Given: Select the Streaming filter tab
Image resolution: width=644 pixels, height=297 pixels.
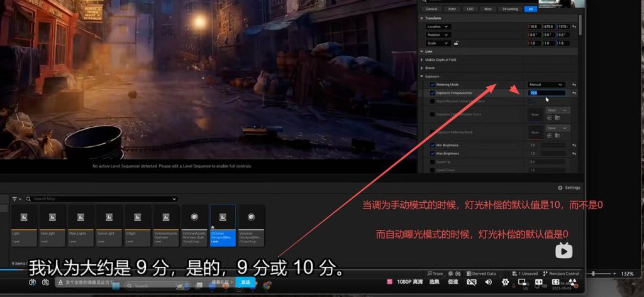Looking at the screenshot, I should pos(509,9).
